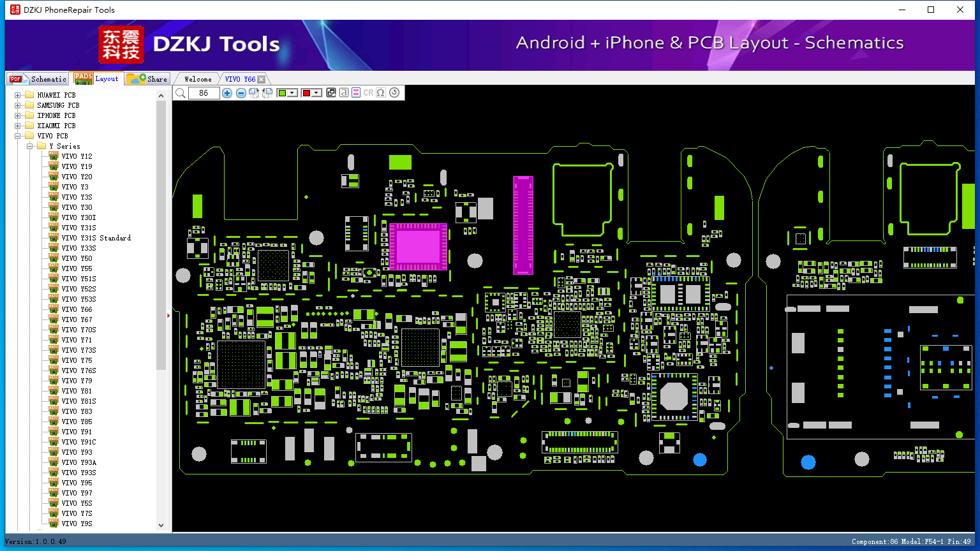Select the SAMSUNG PCB tree label
Viewport: 980px width, 551px height.
(58, 105)
